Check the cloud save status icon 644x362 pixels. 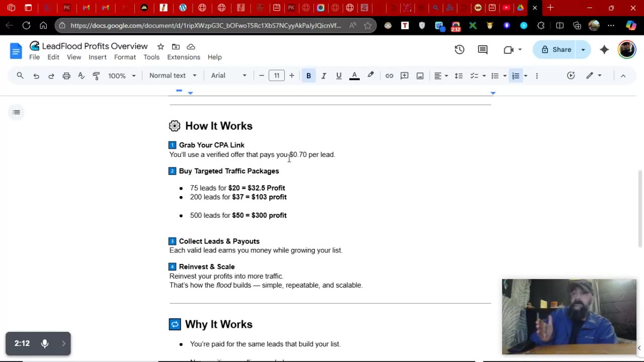pos(191,46)
